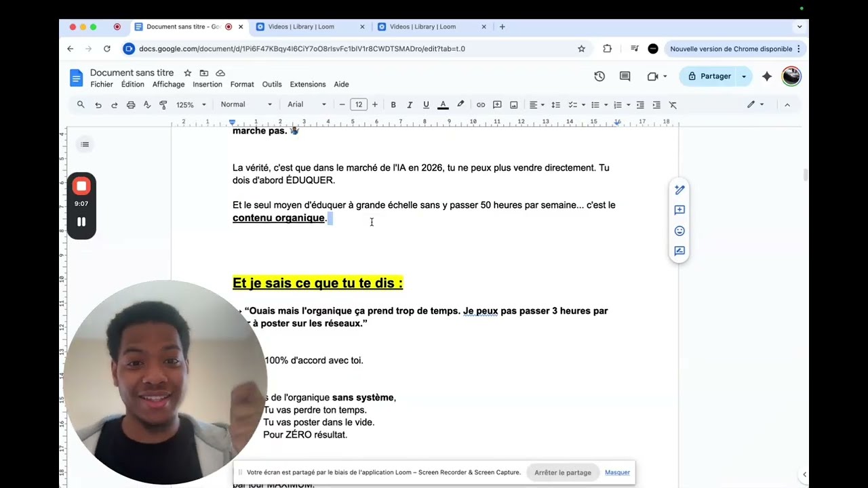868x488 pixels.
Task: Click Arrêter le partage button
Action: (x=563, y=472)
